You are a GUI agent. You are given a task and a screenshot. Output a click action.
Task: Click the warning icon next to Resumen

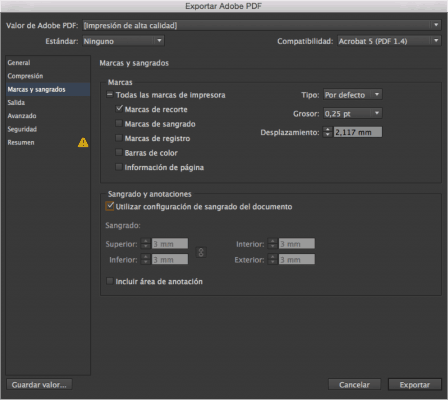click(83, 143)
